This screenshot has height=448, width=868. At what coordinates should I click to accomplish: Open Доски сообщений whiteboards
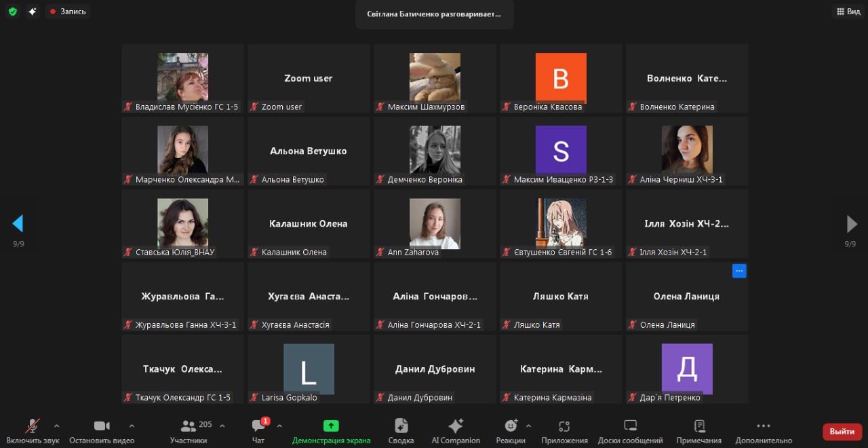point(630,431)
